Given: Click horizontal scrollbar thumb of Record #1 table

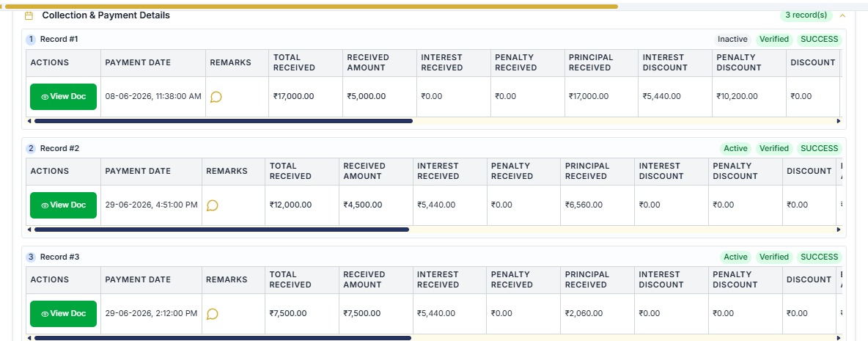Looking at the screenshot, I should 224,121.
